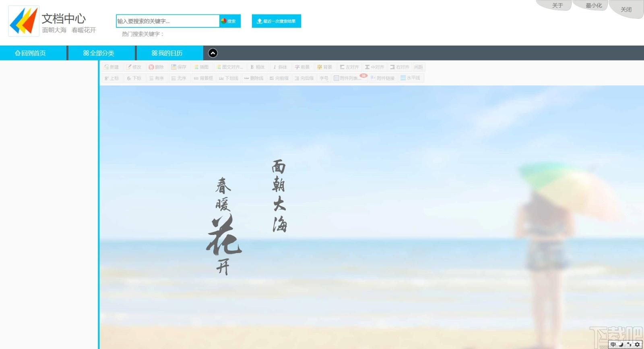Open 最近一次搜索结果 last search results
Image resolution: width=644 pixels, height=349 pixels.
[x=277, y=21]
